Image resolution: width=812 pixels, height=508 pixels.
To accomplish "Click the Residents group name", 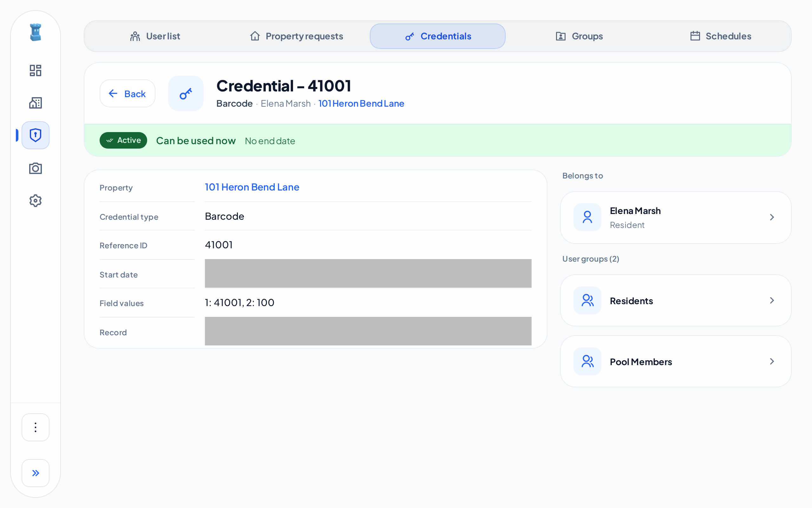I will pyautogui.click(x=632, y=301).
